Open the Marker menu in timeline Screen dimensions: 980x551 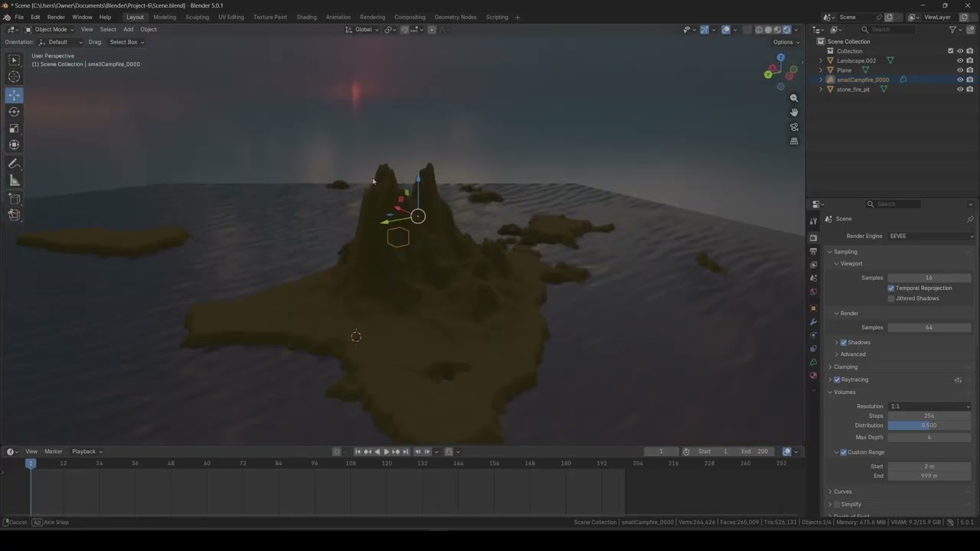point(53,452)
